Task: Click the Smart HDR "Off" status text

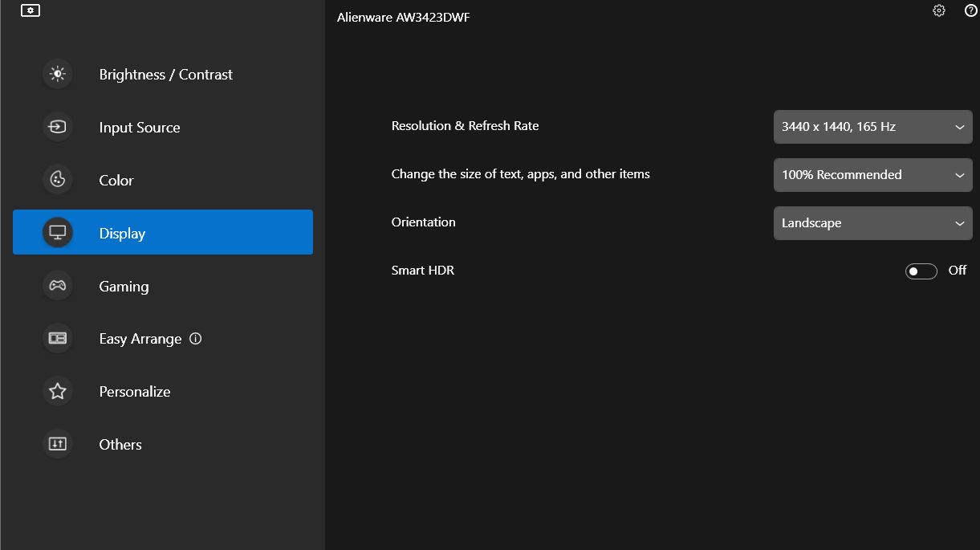Action: coord(958,271)
